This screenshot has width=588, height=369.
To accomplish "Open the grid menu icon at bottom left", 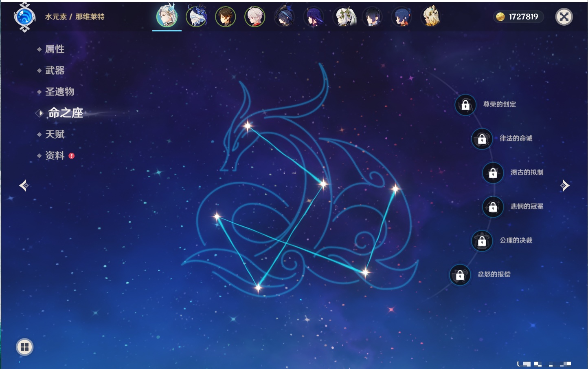I will pos(24,347).
